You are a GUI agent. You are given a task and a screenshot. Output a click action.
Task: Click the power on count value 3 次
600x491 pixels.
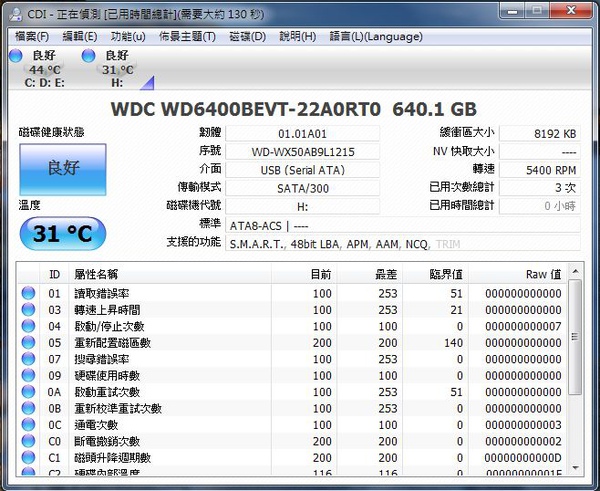coord(540,188)
